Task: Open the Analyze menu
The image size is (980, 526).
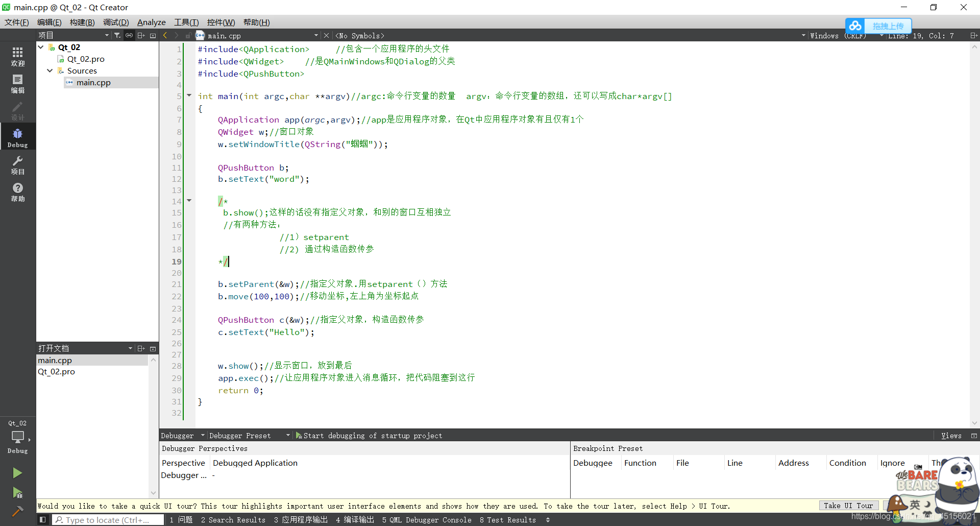Action: point(152,22)
